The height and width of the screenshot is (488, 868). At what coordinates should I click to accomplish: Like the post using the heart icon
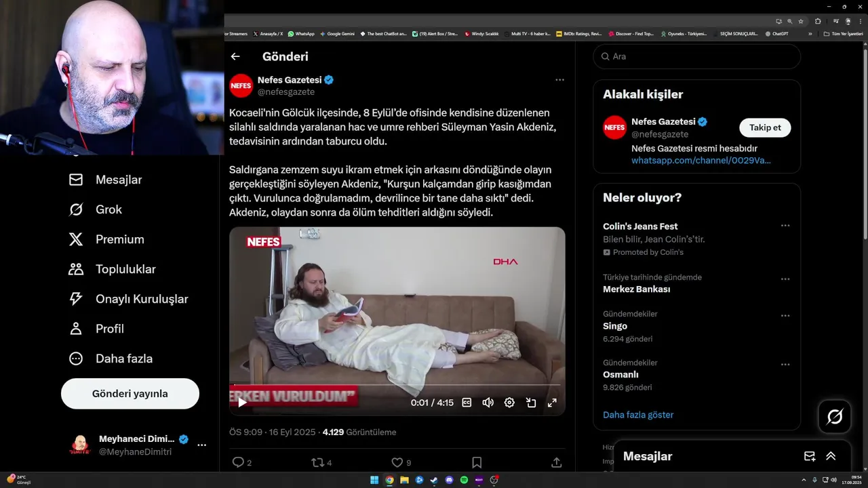point(397,462)
